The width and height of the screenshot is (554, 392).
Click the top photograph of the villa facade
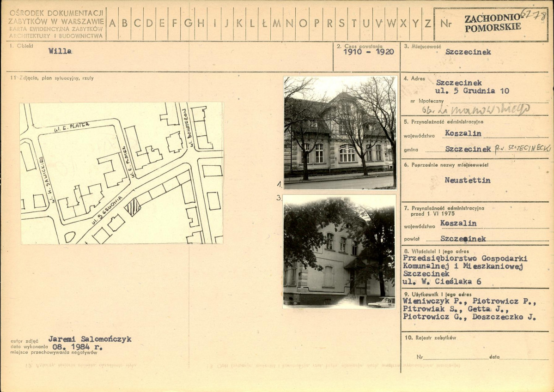pyautogui.click(x=340, y=133)
